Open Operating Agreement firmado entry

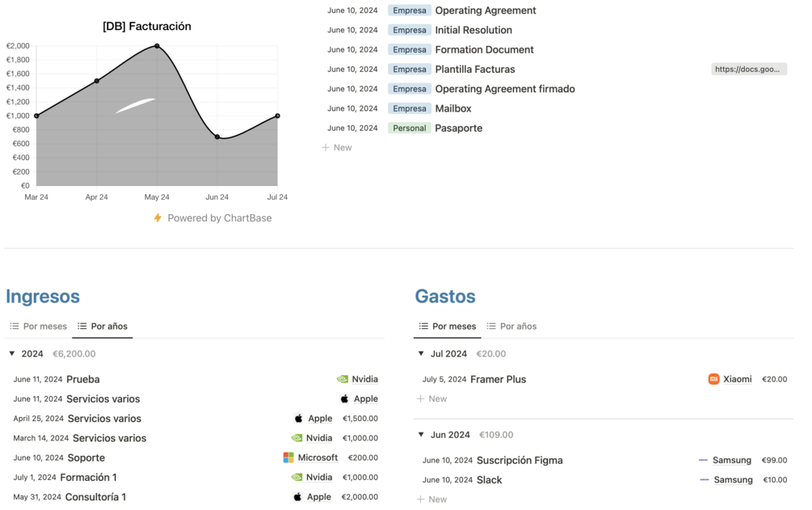click(505, 89)
